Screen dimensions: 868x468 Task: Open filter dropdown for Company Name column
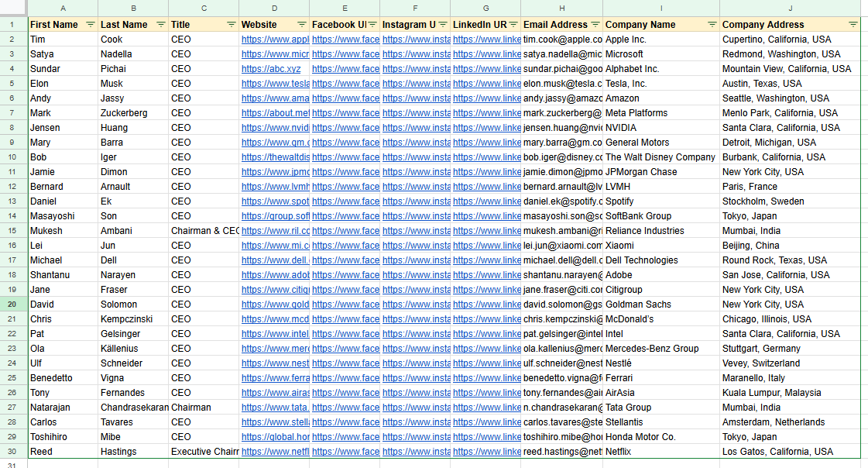[712, 24]
